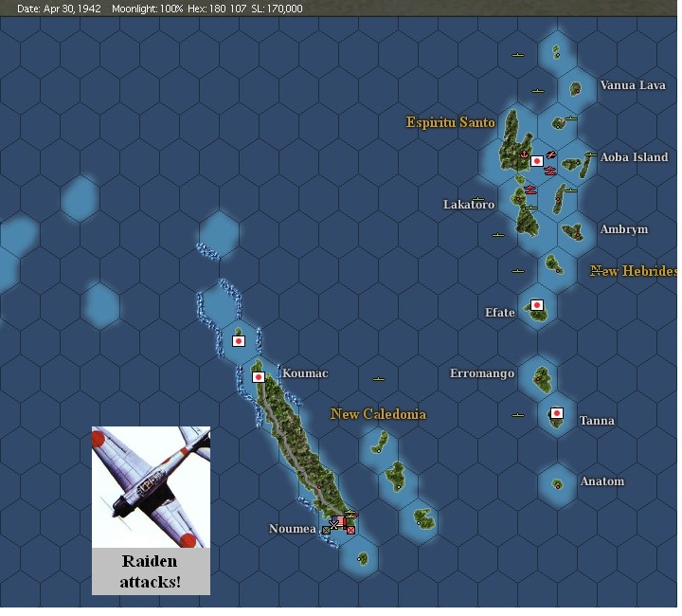Viewport: 682px width, 616px height.
Task: Click the Aoba Island label
Action: (634, 157)
